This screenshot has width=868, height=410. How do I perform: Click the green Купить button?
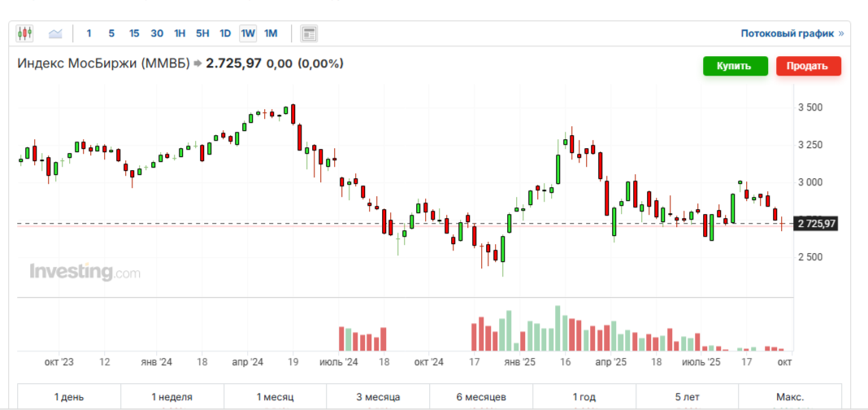[736, 66]
